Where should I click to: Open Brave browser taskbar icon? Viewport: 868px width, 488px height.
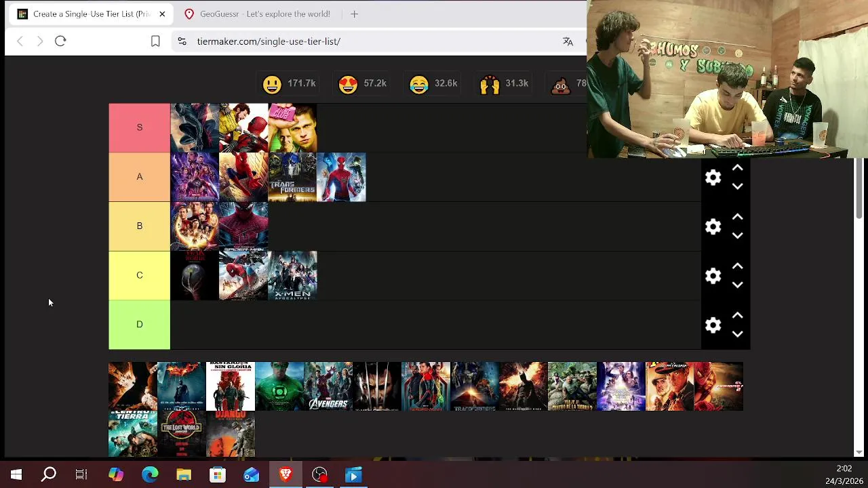click(x=285, y=475)
